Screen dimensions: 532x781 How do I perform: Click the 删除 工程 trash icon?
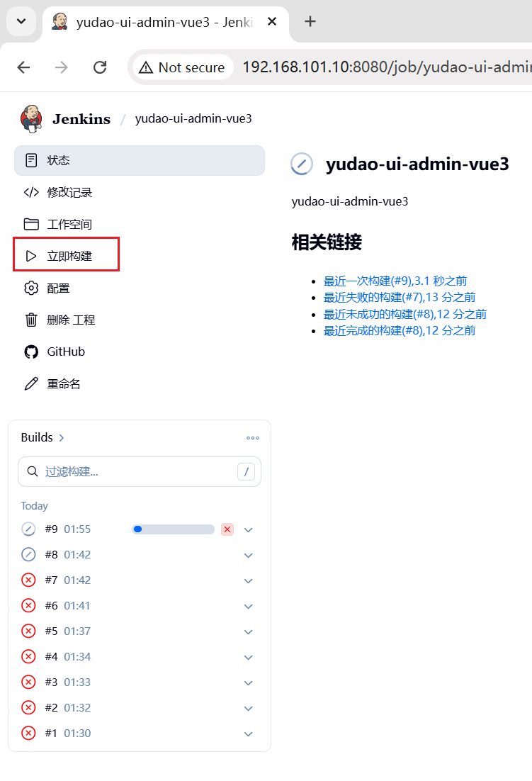[x=31, y=320]
